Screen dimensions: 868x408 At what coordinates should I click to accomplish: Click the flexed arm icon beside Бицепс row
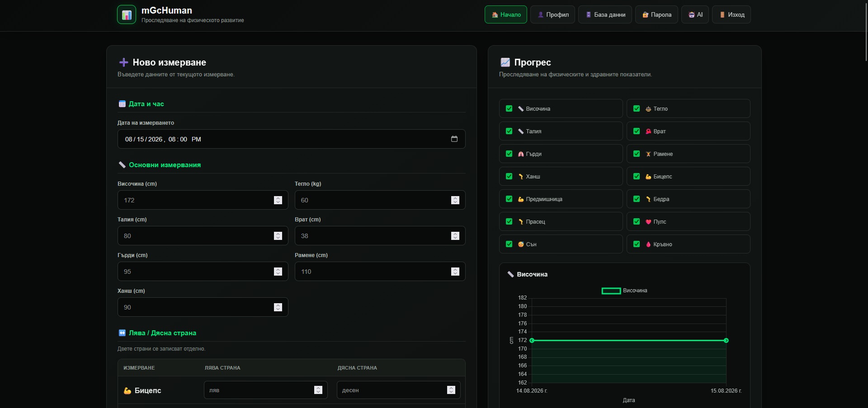click(x=127, y=391)
